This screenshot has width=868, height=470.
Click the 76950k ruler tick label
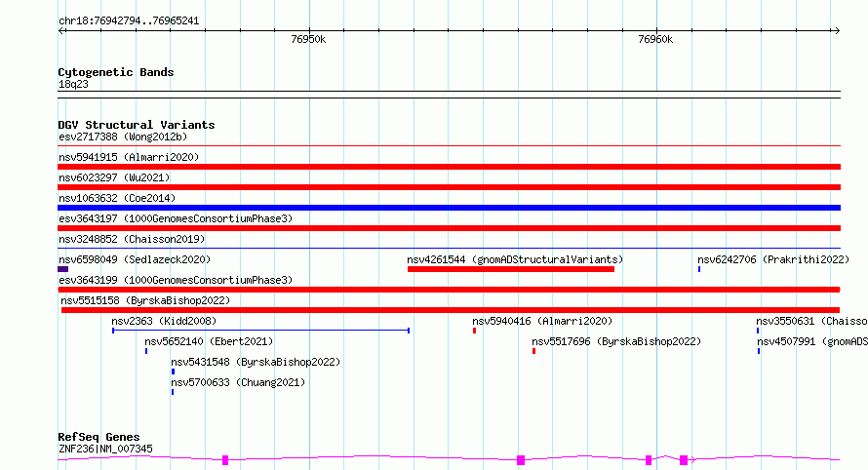308,39
